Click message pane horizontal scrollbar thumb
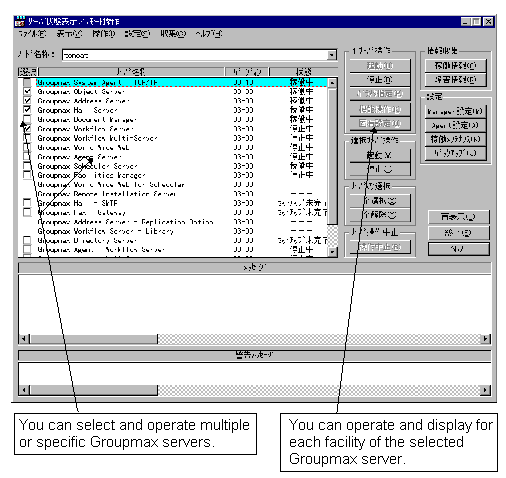Image resolution: width=506 pixels, height=478 pixels. (x=94, y=339)
